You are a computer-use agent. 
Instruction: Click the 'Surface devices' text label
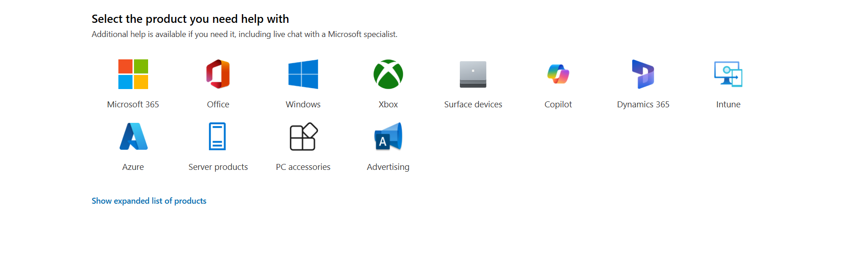pos(473,105)
